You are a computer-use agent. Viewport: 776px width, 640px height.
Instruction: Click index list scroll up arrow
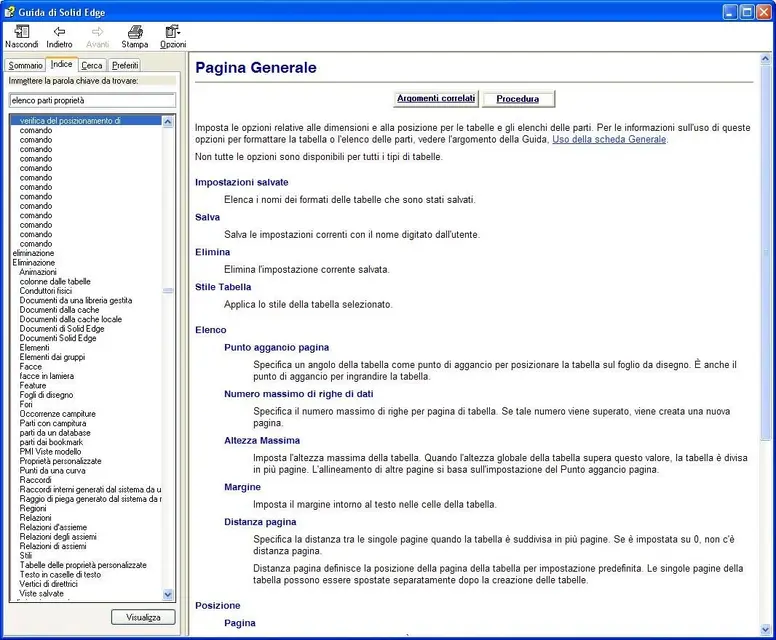coord(168,121)
